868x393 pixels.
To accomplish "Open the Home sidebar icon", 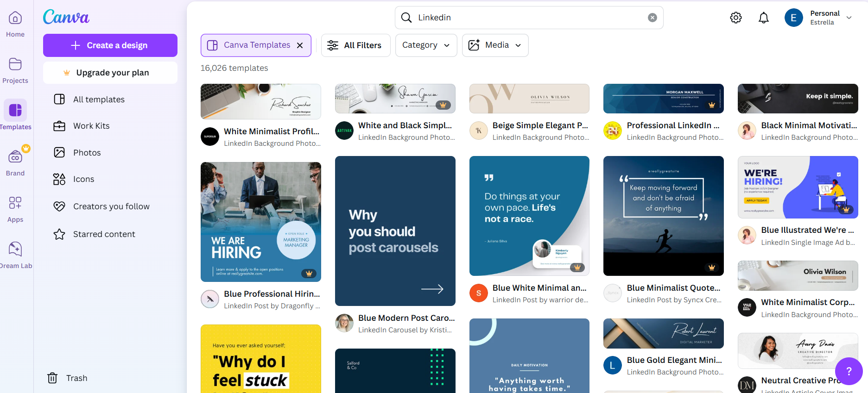I will coord(15,24).
